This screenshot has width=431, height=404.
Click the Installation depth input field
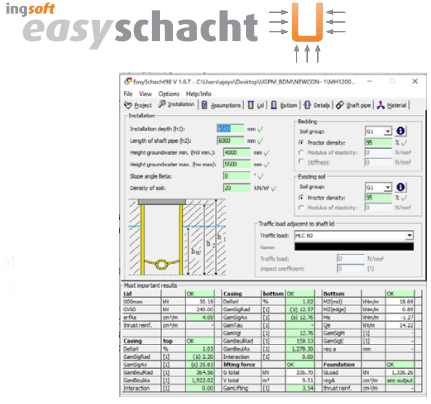(x=230, y=129)
